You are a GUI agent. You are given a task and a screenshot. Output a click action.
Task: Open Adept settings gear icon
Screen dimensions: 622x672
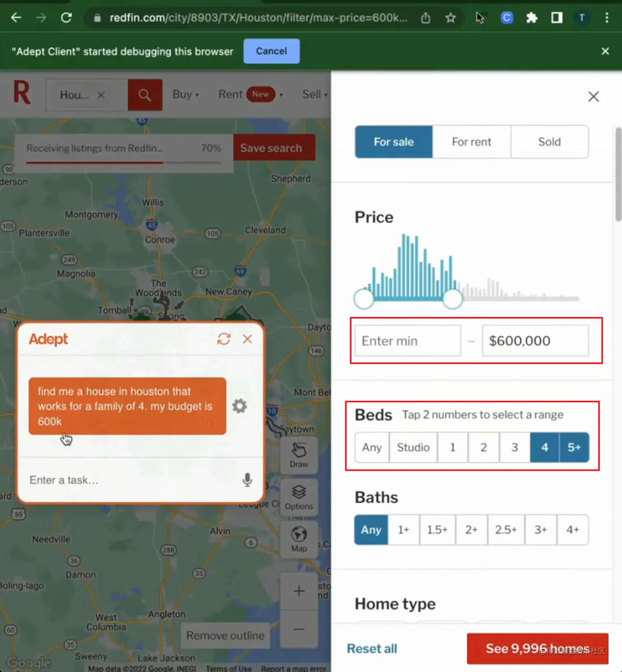tap(239, 406)
